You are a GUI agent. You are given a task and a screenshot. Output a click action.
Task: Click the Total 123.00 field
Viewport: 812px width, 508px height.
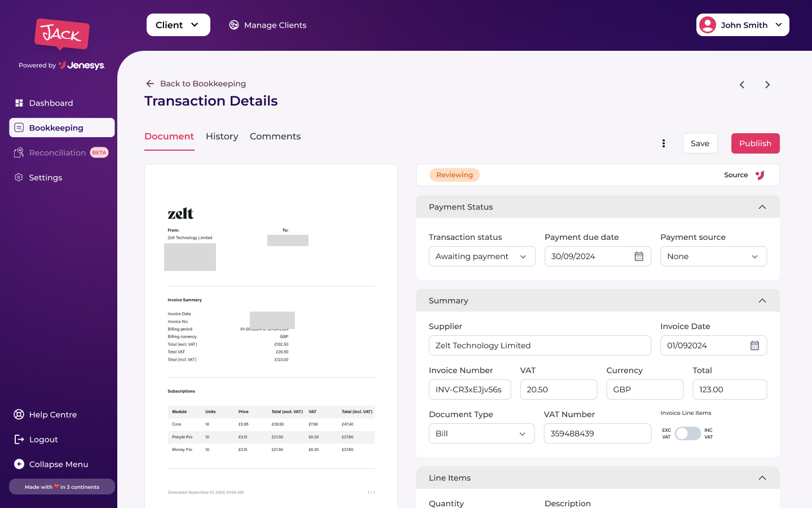click(730, 389)
